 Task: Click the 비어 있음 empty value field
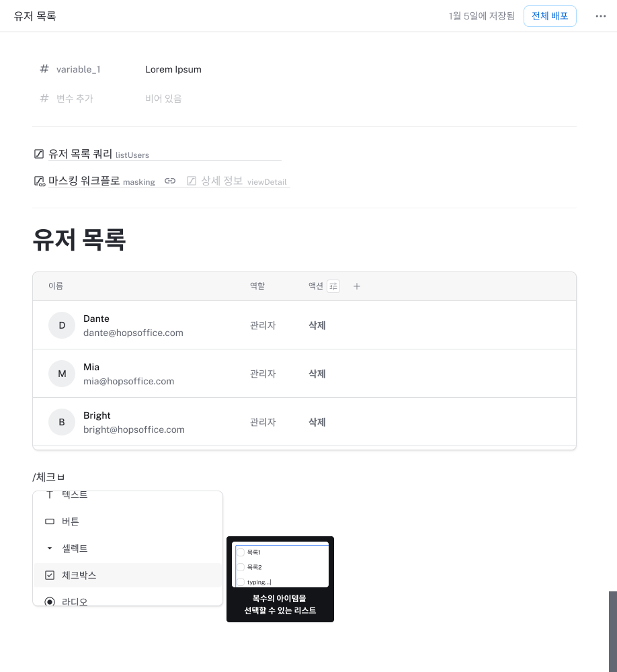coord(163,99)
